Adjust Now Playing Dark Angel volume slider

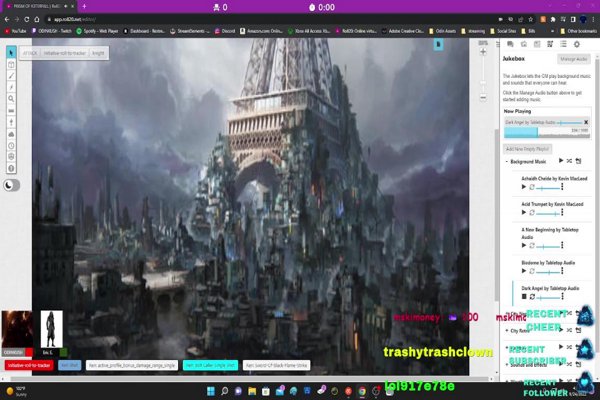[570, 122]
